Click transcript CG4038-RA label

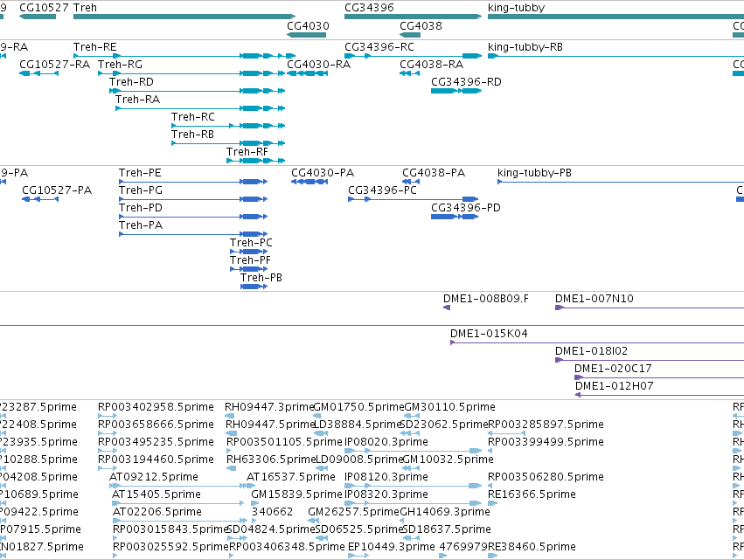[x=431, y=65]
